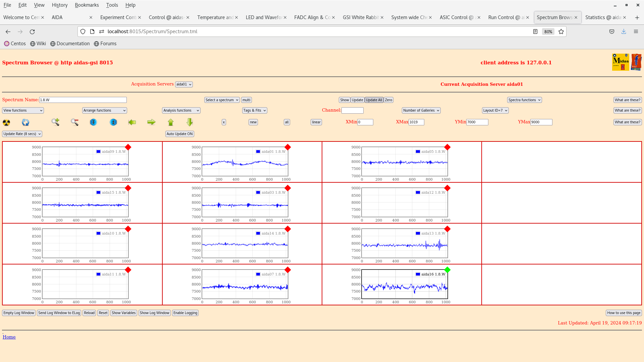The image size is (644, 362).
Task: Open Firefox hamburger menu
Action: [636, 32]
